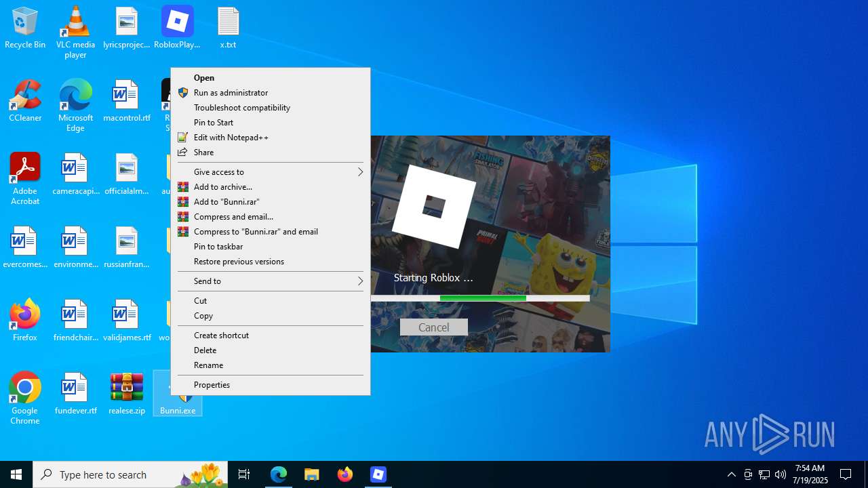Screen dimensions: 868x488
Task: Choose Edit with Notepad++
Action: [x=270, y=138]
